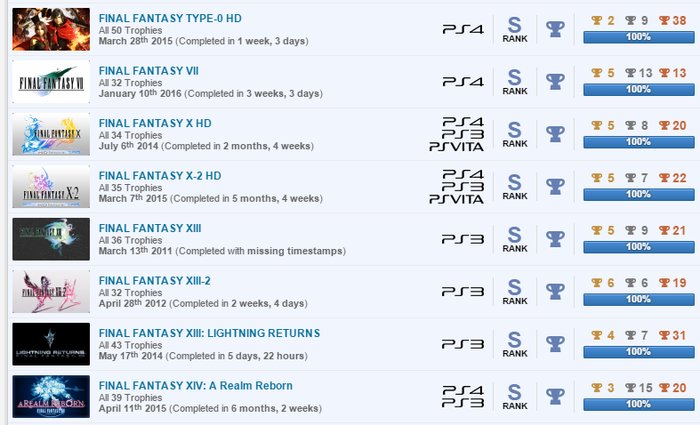Click the PS4 logo beside Final Fantasy Type-0 HD
Image resolution: width=700 pixels, height=425 pixels.
tap(463, 29)
